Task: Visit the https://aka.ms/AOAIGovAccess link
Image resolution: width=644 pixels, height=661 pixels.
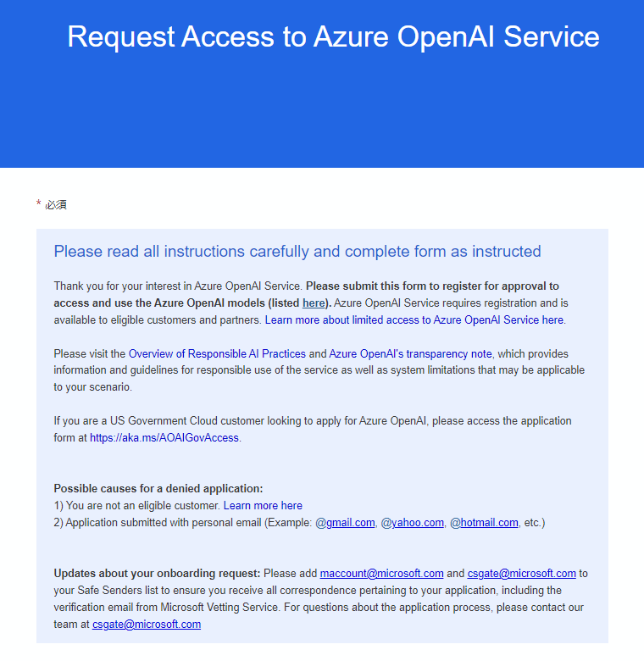Action: pos(164,437)
